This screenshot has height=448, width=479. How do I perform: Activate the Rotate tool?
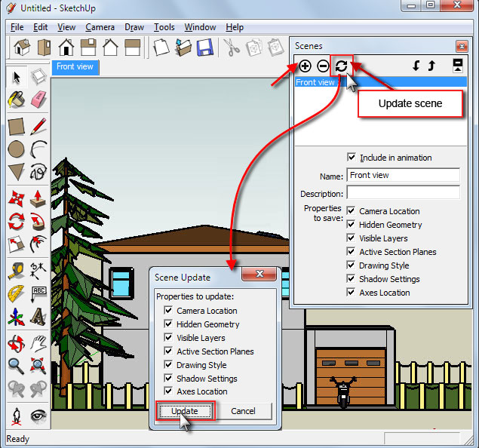(17, 222)
